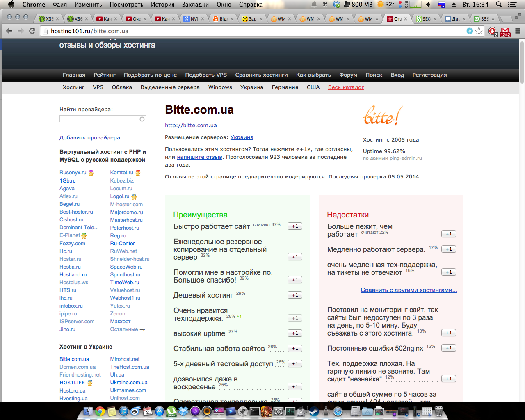Go back using browser back arrow

9,31
